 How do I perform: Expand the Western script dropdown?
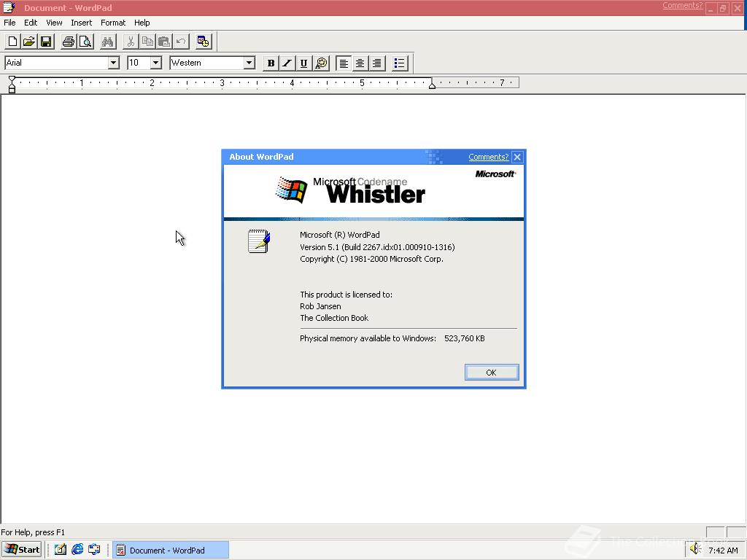pyautogui.click(x=249, y=63)
